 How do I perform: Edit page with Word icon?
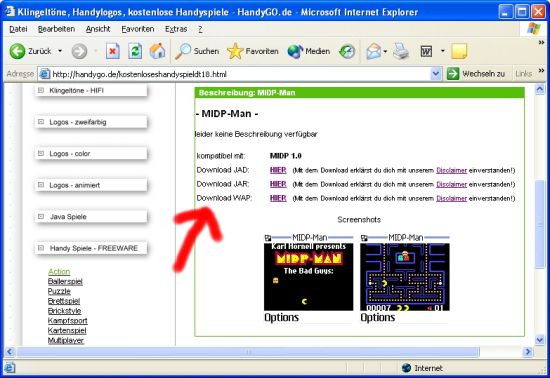427,52
